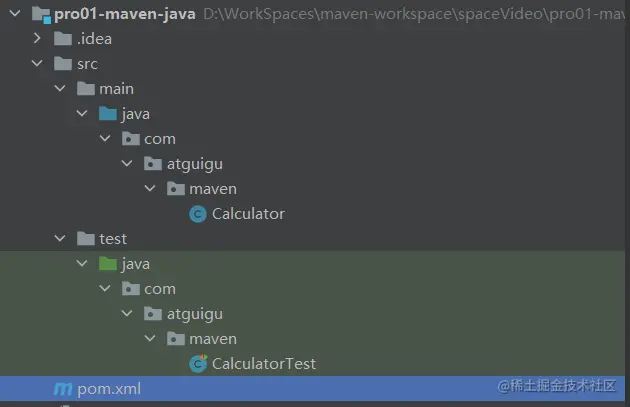Select the com package under main
This screenshot has height=407, width=630.
(160, 138)
